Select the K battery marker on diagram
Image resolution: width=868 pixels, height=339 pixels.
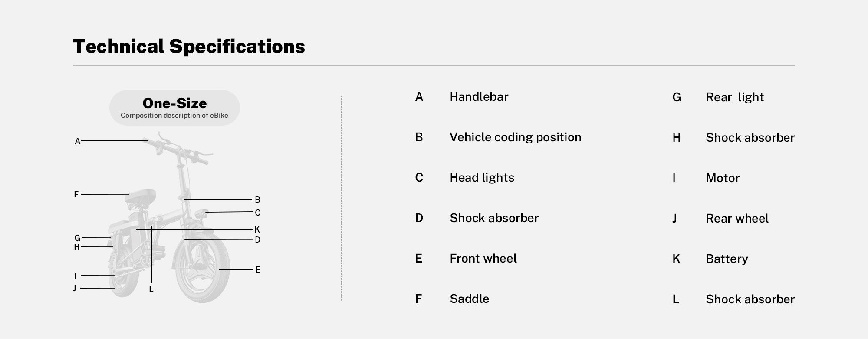(257, 229)
